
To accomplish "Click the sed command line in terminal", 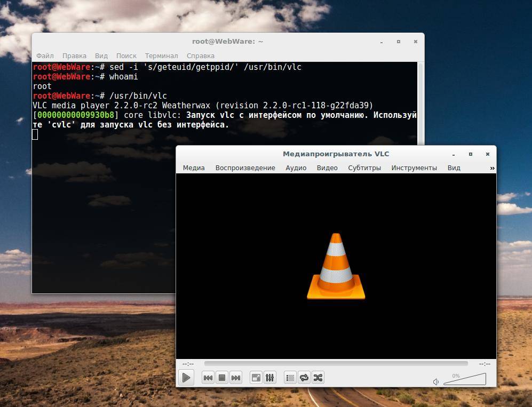I will [167, 67].
